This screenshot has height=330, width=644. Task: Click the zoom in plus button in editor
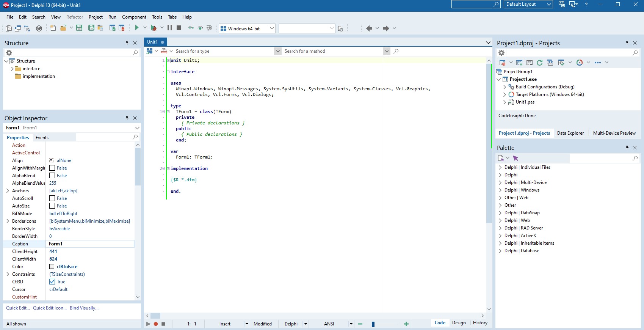tap(406, 324)
